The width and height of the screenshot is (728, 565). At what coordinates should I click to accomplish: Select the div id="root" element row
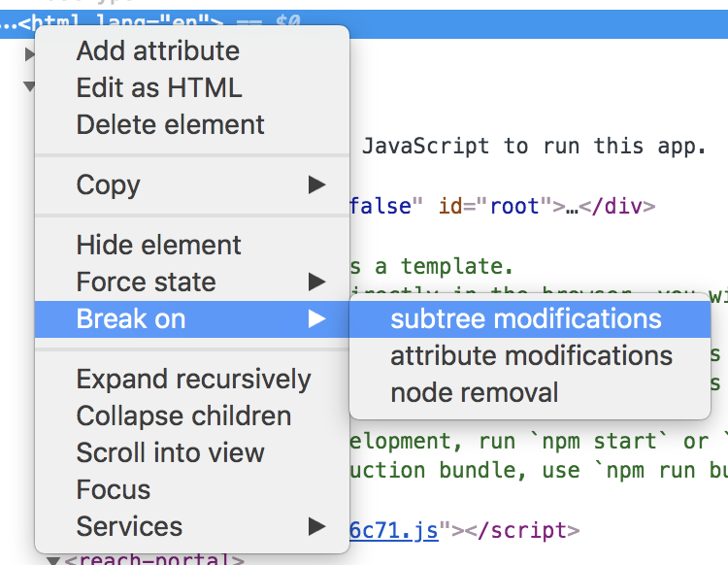tap(502, 206)
